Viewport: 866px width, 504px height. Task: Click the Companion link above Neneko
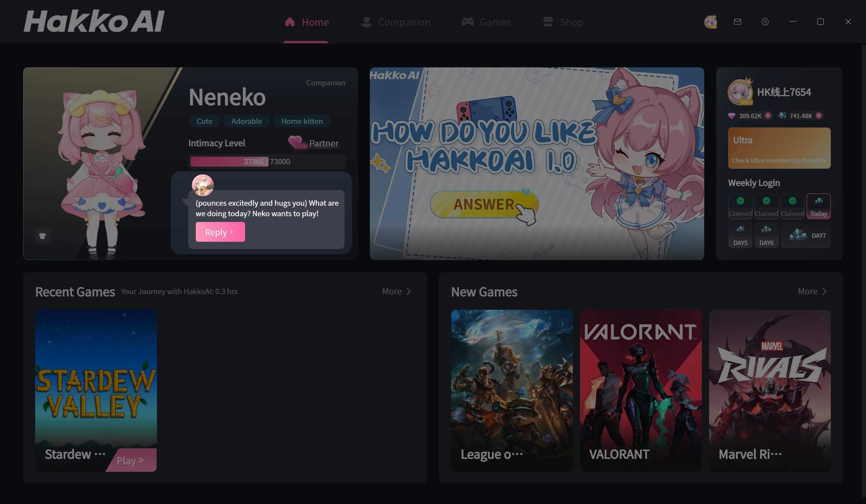point(325,82)
